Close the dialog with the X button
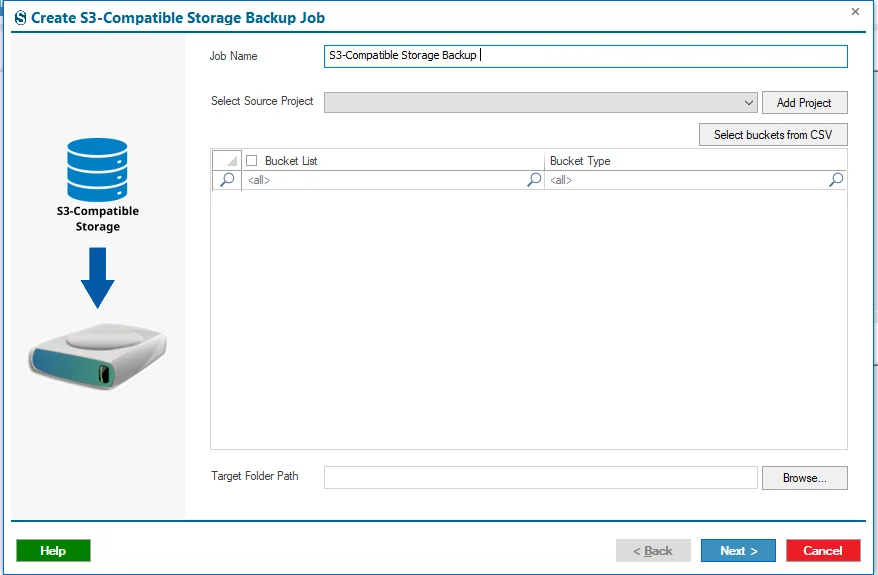Viewport: 878px width, 575px height. [855, 11]
